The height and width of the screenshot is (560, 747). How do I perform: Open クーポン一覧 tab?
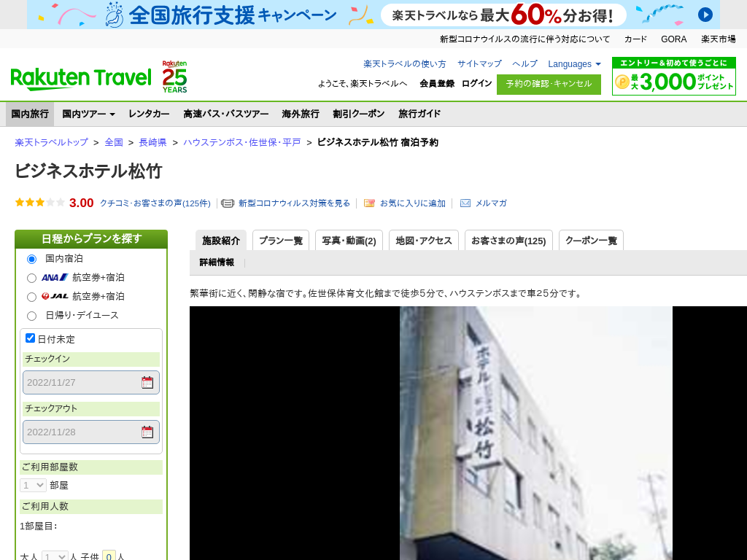pos(591,241)
